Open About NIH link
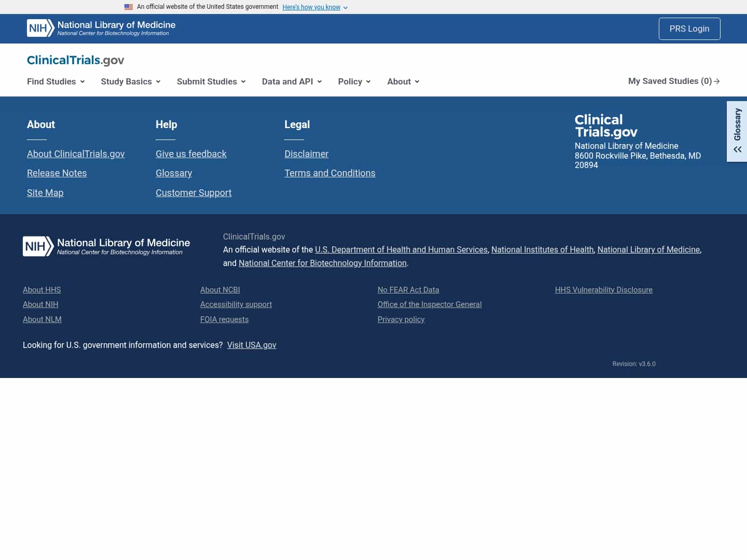The image size is (747, 560). coord(40,304)
